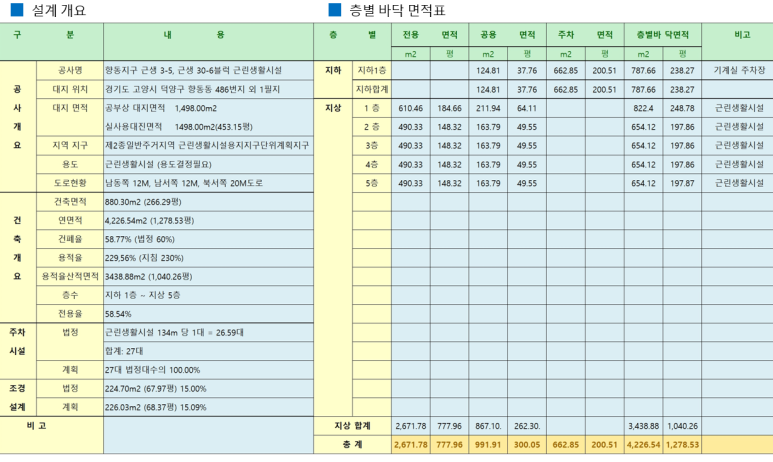Image resolution: width=773 pixels, height=462 pixels.
Task: Click '근린생활시설 134m 당 1대 = 26.59대' cell
Action: point(209,333)
